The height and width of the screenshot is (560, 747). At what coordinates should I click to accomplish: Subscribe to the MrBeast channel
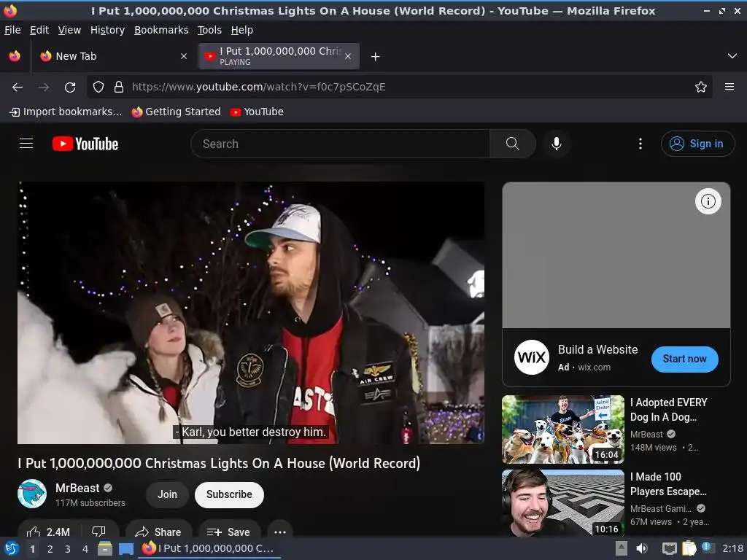tap(229, 495)
